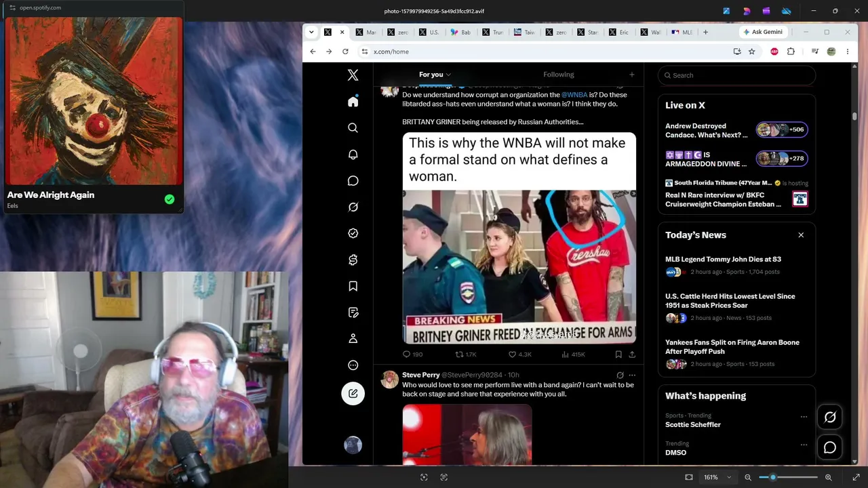Close the Today's News panel
This screenshot has height=488, width=868.
[x=801, y=235]
